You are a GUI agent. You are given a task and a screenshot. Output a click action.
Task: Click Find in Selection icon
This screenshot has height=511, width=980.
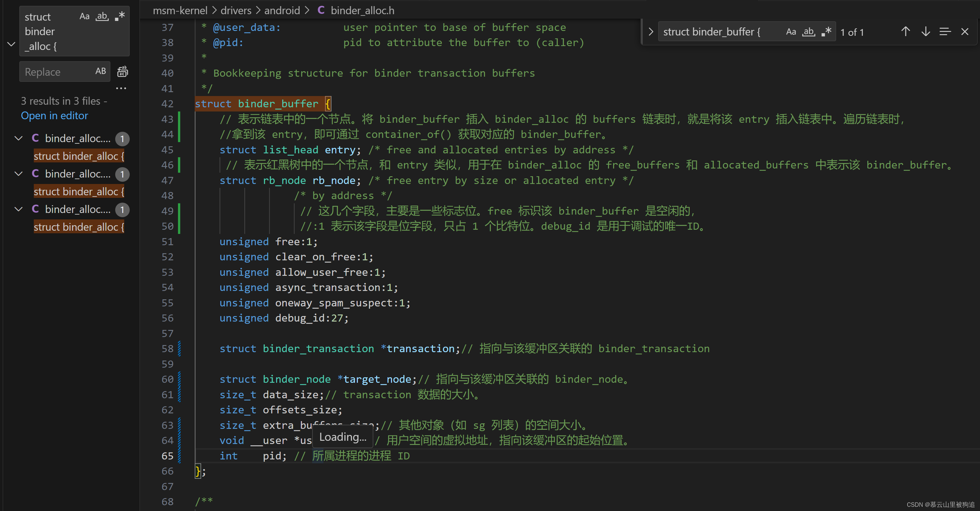(x=945, y=32)
